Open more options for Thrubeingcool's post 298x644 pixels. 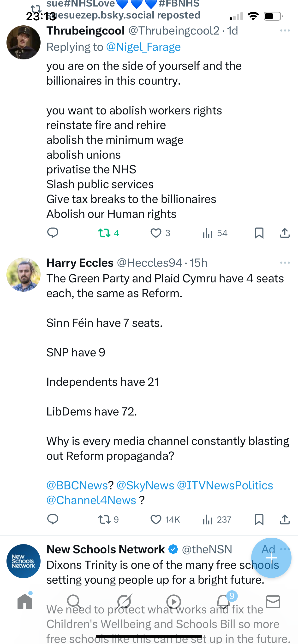285,30
